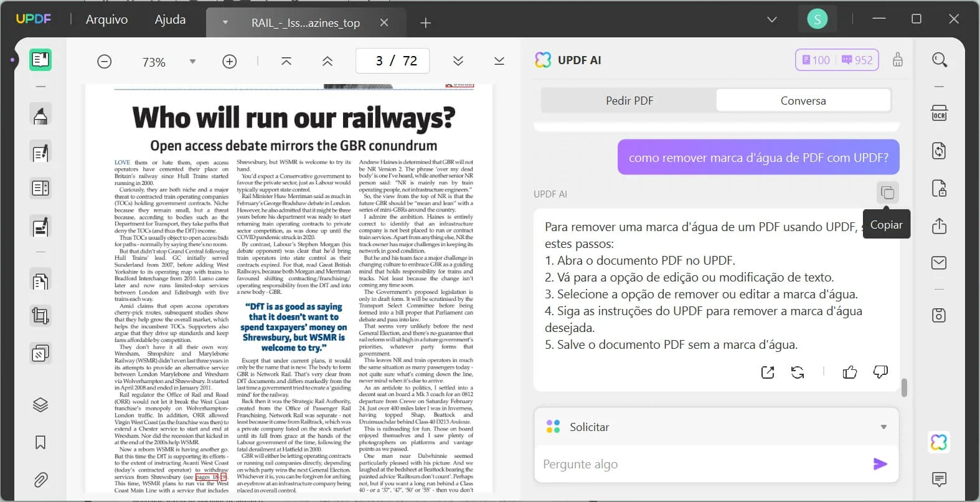Image resolution: width=980 pixels, height=502 pixels.
Task: Open the user account avatar S
Action: pos(817,19)
